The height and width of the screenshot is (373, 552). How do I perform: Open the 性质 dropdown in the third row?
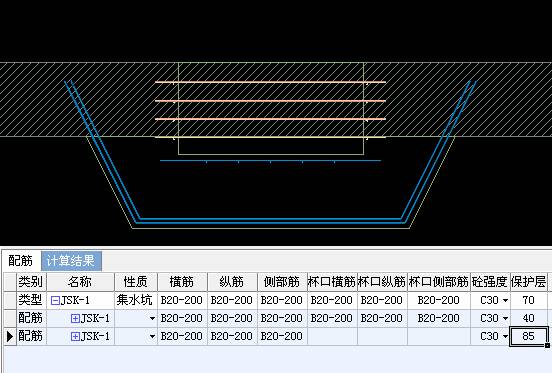(x=152, y=336)
